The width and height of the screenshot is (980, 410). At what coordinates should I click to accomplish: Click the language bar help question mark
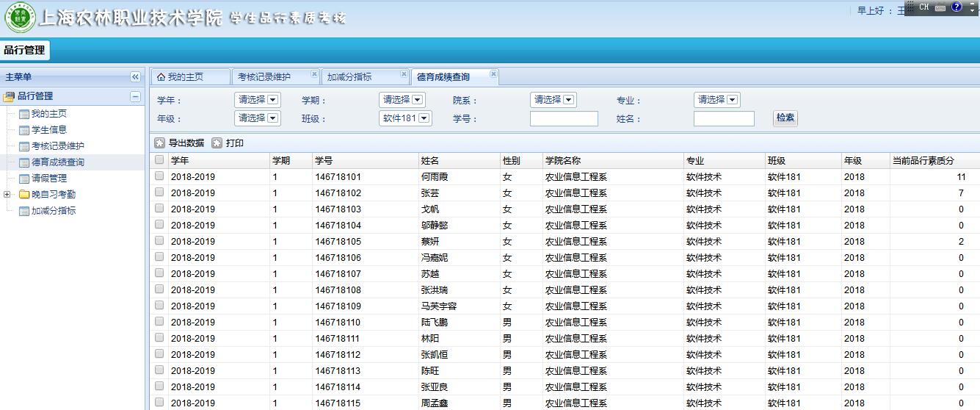(957, 7)
